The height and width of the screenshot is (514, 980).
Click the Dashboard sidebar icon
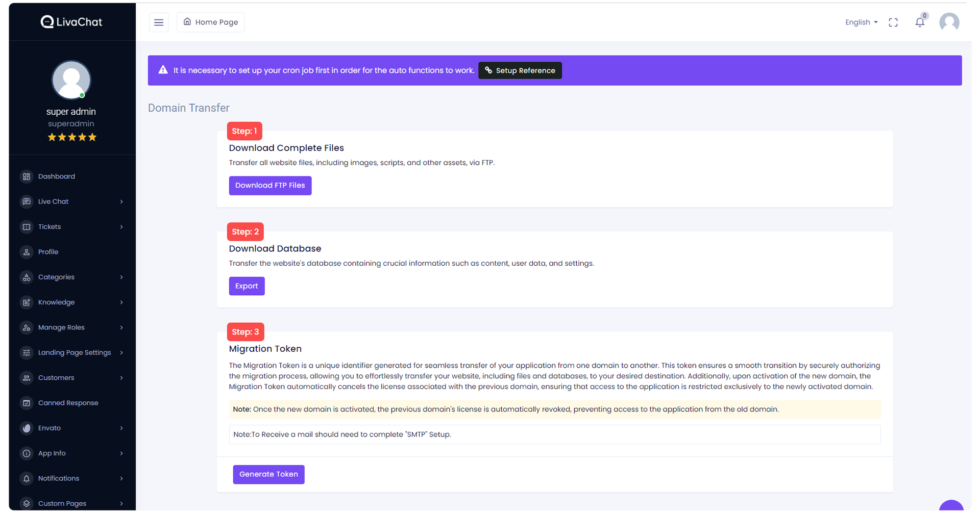(x=27, y=176)
